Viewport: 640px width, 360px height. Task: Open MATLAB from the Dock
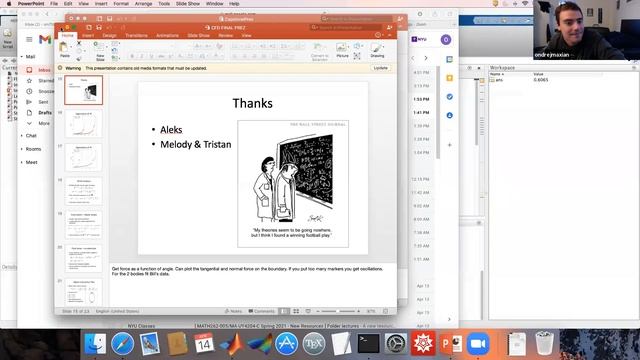tap(231, 343)
